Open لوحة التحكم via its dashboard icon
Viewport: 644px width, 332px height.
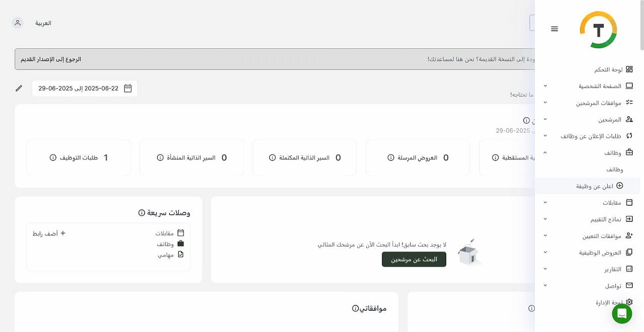[629, 69]
